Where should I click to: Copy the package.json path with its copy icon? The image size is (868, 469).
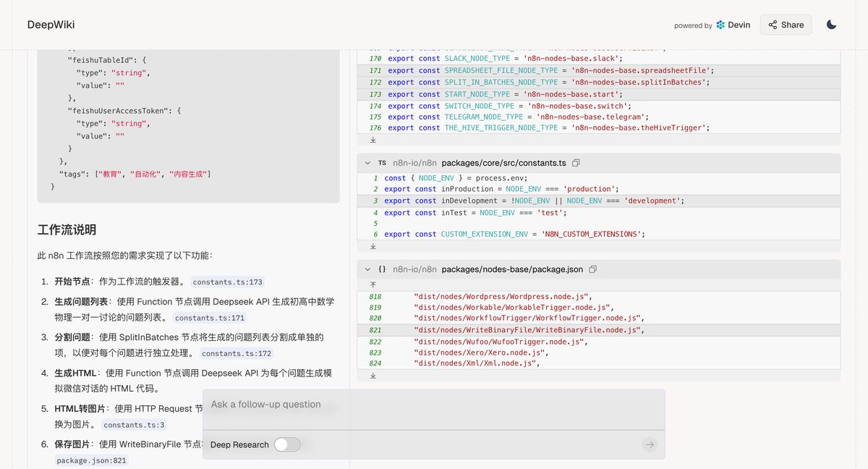pyautogui.click(x=592, y=269)
